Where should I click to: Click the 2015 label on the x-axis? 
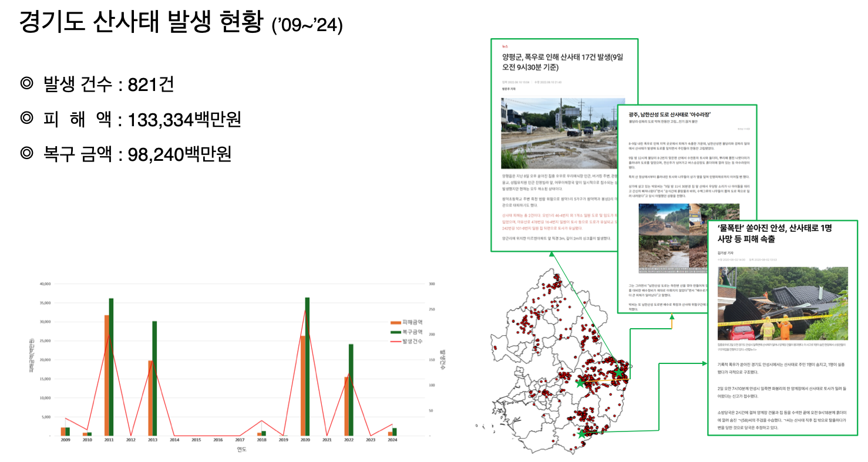[x=196, y=440]
